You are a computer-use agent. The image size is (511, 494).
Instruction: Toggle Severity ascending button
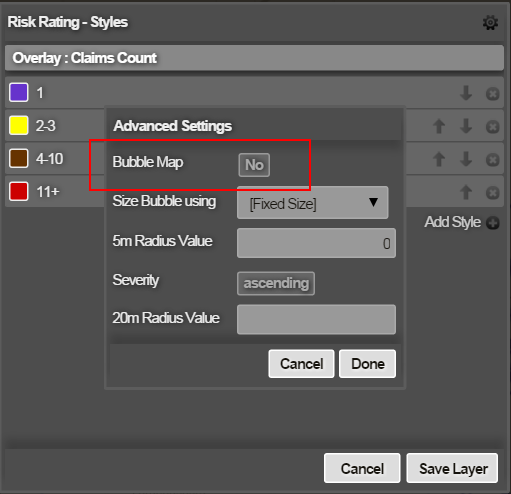(276, 283)
